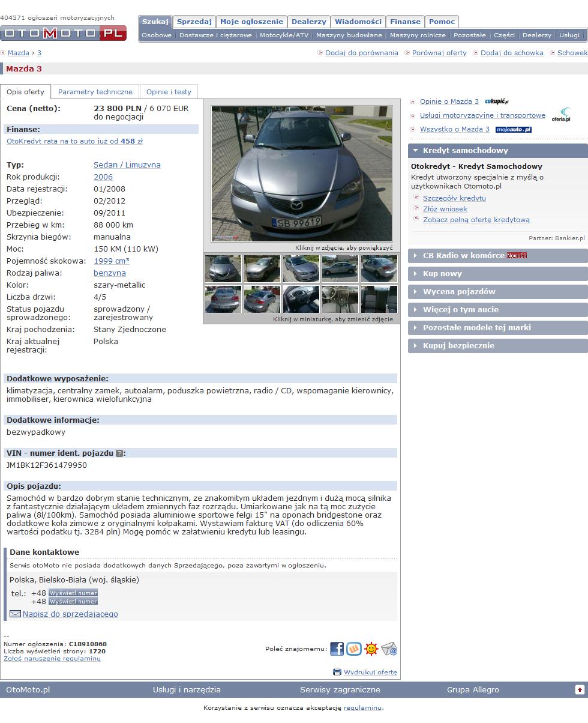Choose Maszyny budowlane category

(349, 35)
